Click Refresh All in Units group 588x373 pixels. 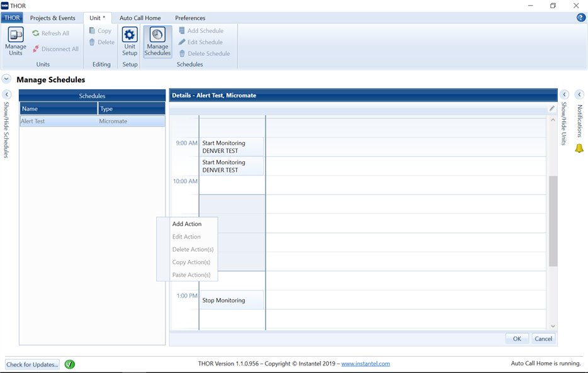tap(51, 33)
